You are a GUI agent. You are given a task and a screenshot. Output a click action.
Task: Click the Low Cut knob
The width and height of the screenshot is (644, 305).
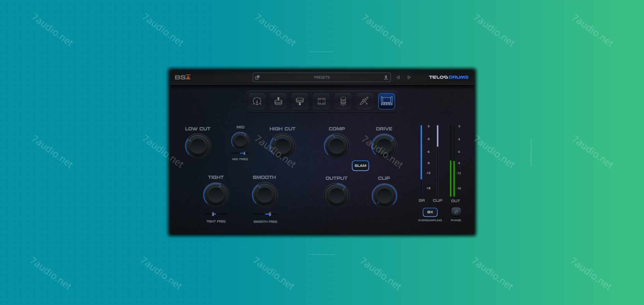(x=198, y=146)
